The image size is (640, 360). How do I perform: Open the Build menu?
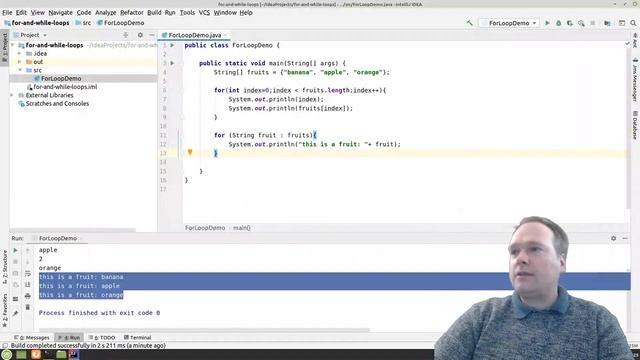coord(154,13)
